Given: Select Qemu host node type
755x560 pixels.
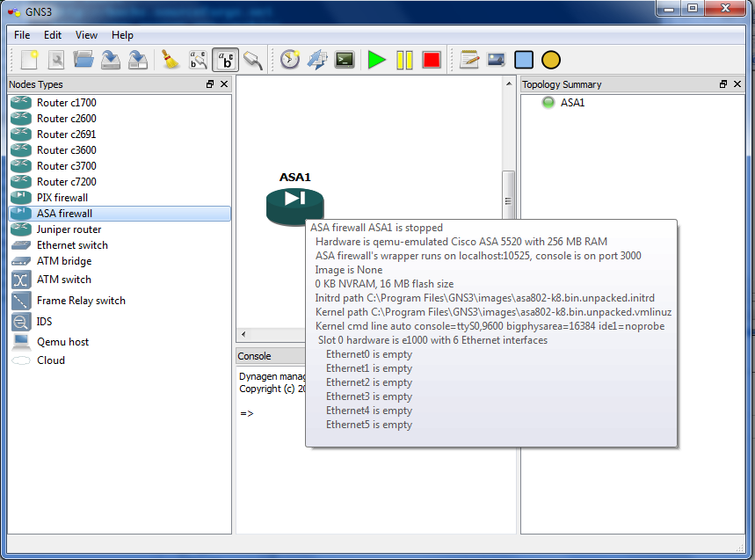Looking at the screenshot, I should (120, 342).
